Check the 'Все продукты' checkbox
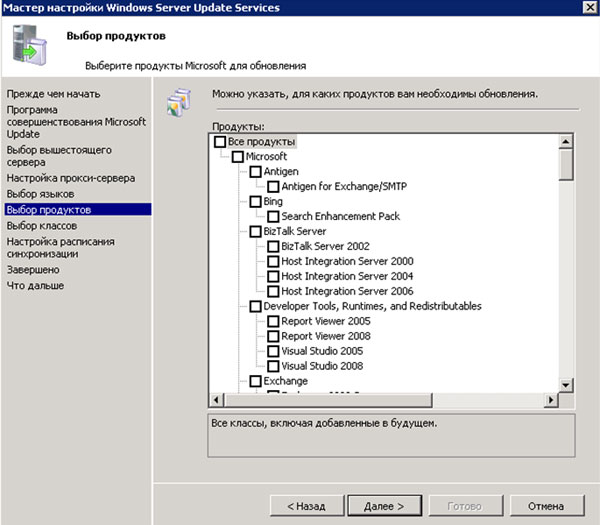The image size is (600, 525). point(220,142)
